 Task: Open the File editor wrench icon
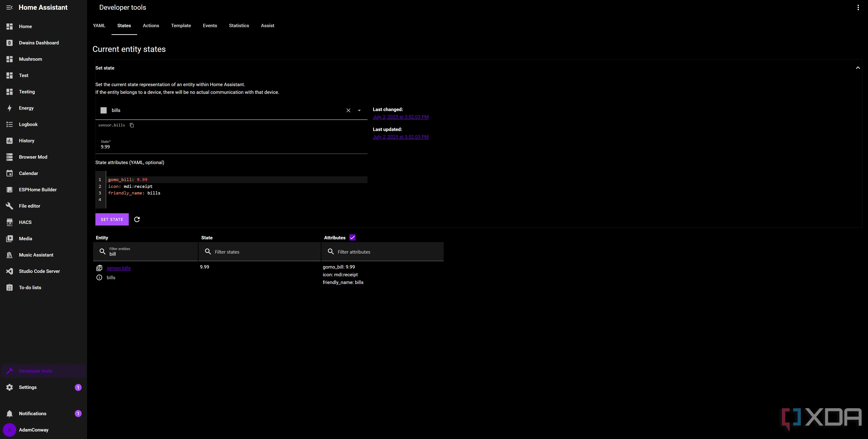(10, 206)
